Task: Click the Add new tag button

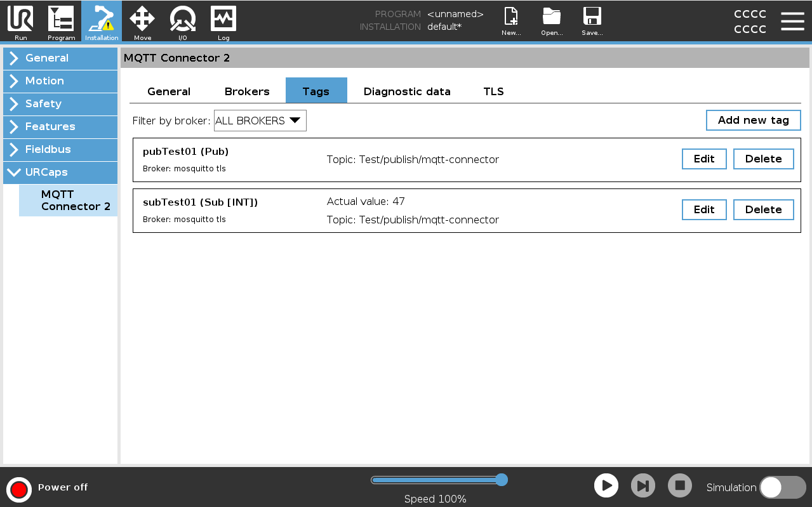Action: pyautogui.click(x=753, y=120)
